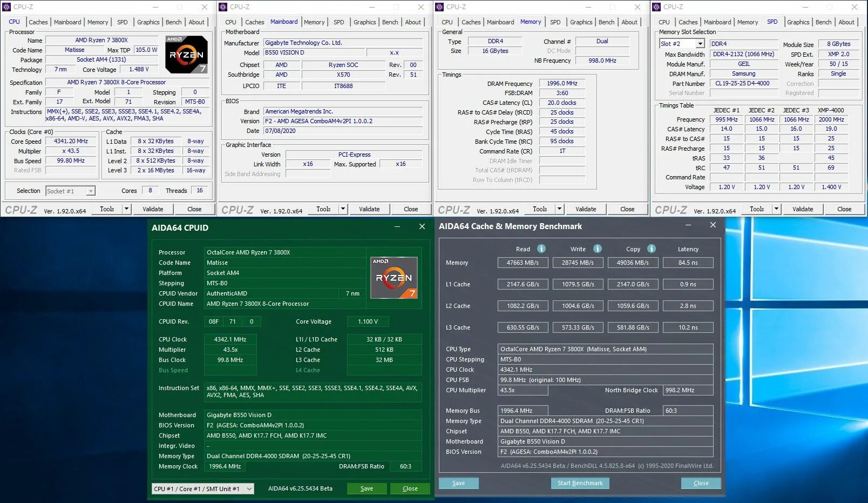868x503 pixels.
Task: Click the Module Size value '8 GBytes'
Action: tap(838, 44)
